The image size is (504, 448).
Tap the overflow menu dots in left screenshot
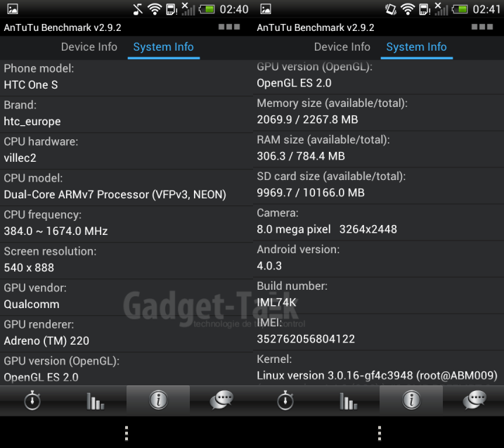pos(127,433)
